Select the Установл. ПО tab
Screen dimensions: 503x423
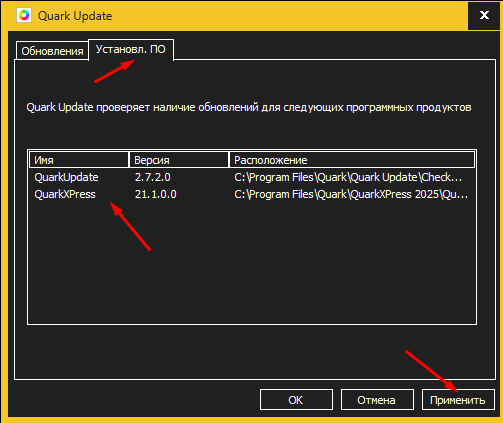tap(131, 49)
